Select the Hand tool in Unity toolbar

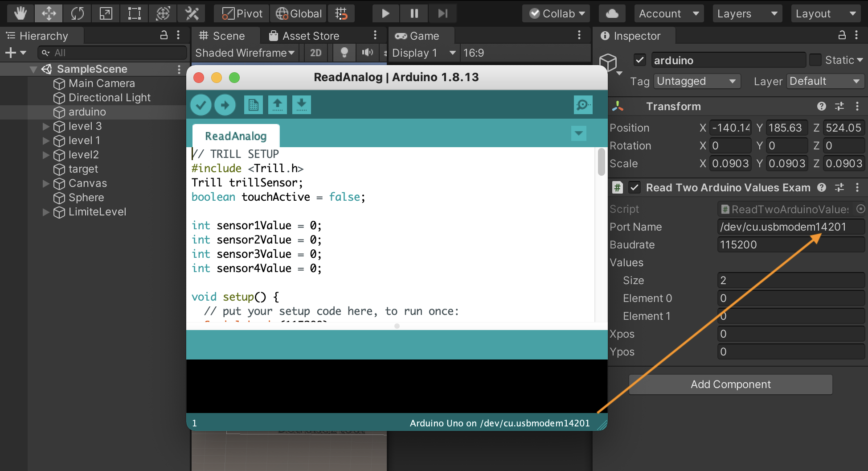coord(20,13)
